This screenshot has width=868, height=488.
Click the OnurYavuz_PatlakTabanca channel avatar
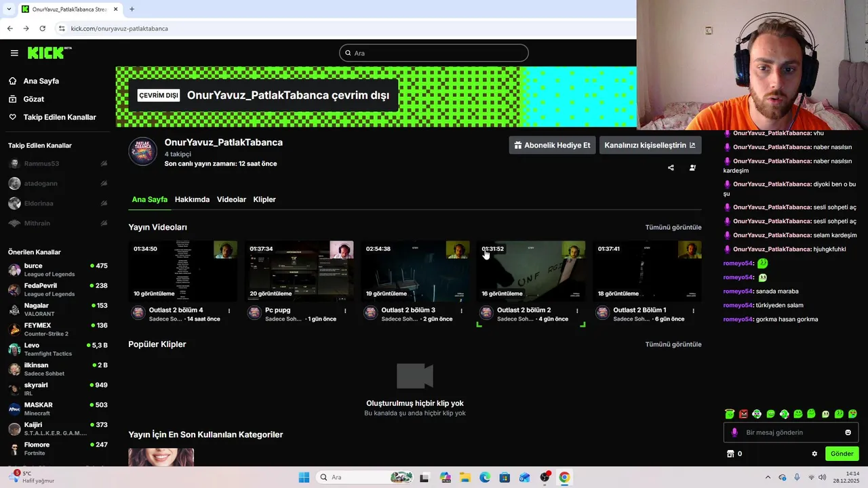[x=142, y=152]
